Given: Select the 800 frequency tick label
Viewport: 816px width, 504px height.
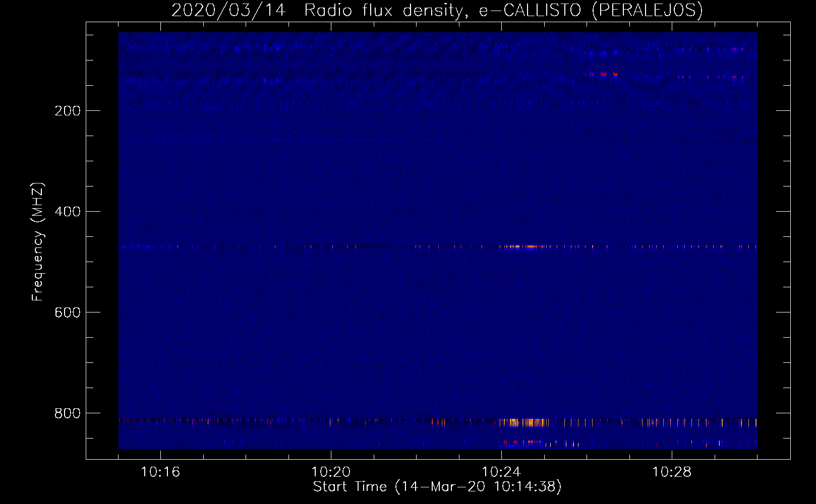Looking at the screenshot, I should click(68, 413).
